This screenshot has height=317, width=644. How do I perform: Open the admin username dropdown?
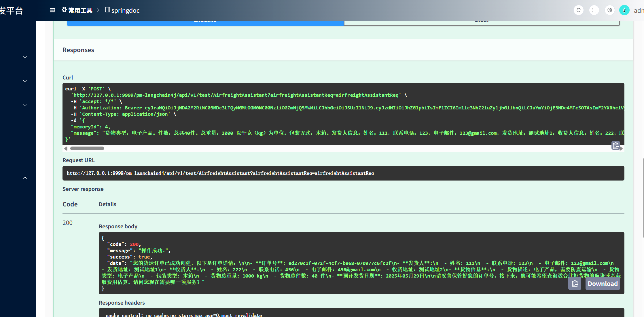[x=639, y=10]
